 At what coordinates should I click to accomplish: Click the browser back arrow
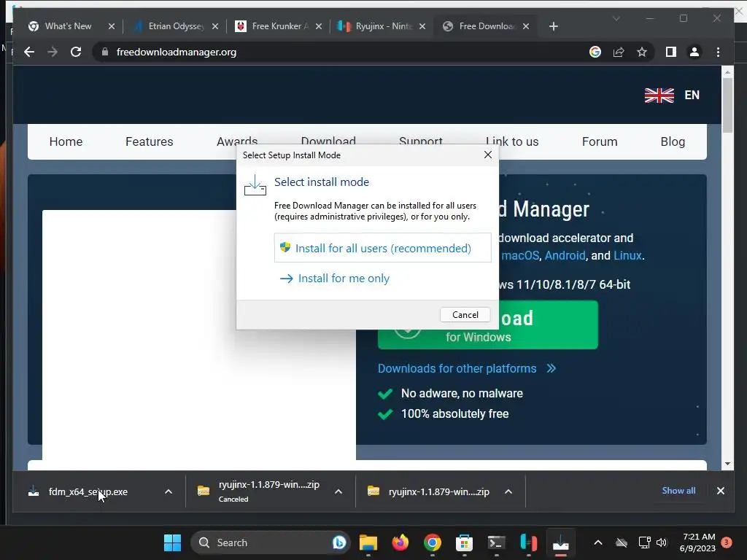[29, 52]
